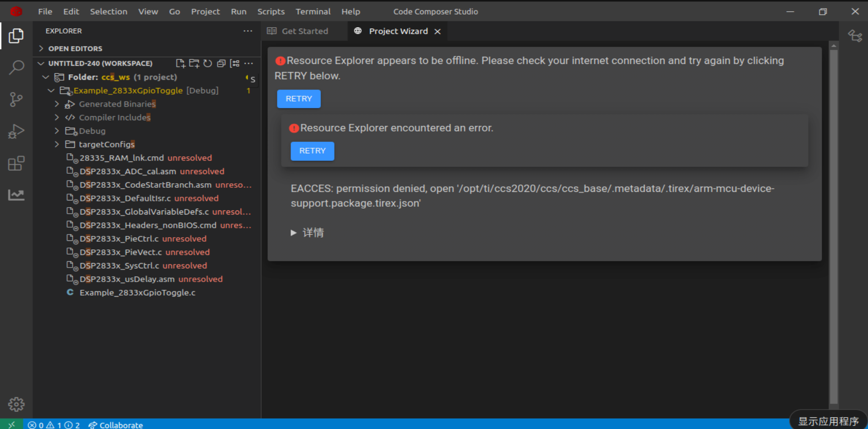868x429 pixels.
Task: Click the Compiler Includes code icon
Action: (x=70, y=117)
